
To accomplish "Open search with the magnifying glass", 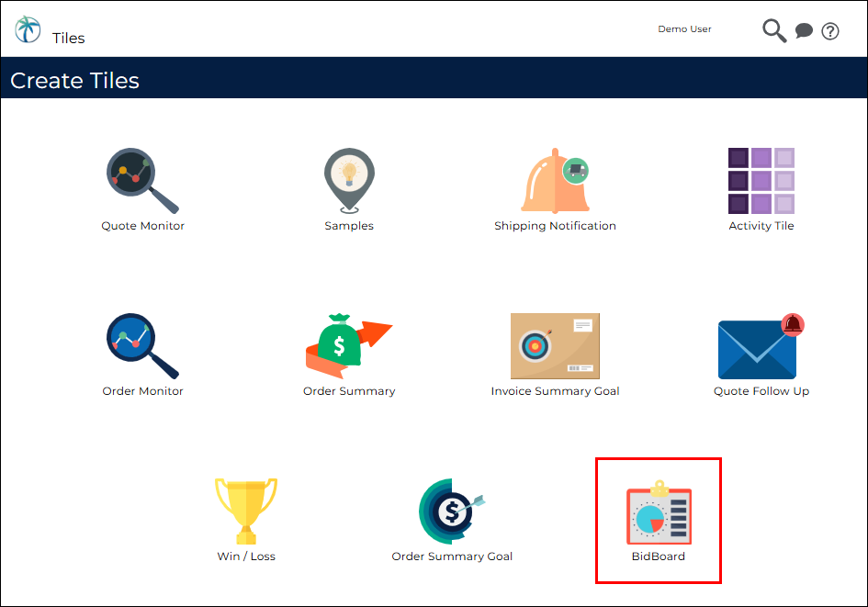I will click(x=774, y=30).
